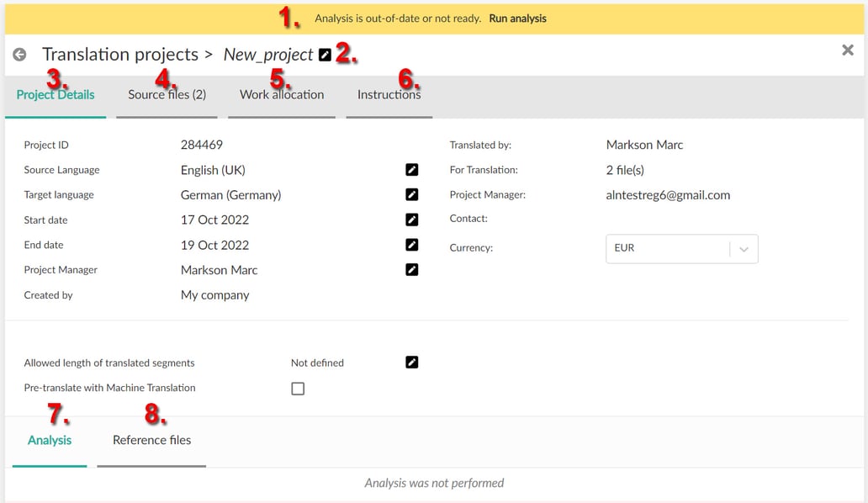Screen dimensions: 868x503
Task: Open the Reference files tab
Action: coord(151,441)
